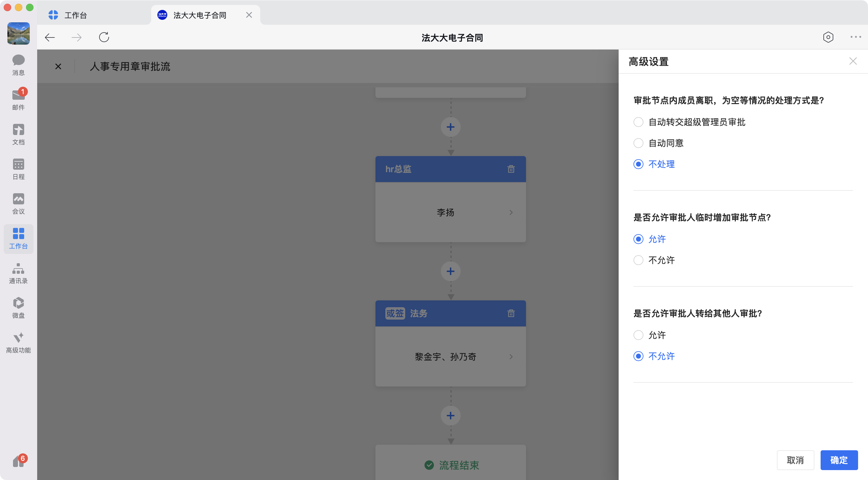Open the hexagon settings icon
Image resolution: width=868 pixels, height=480 pixels.
828,37
